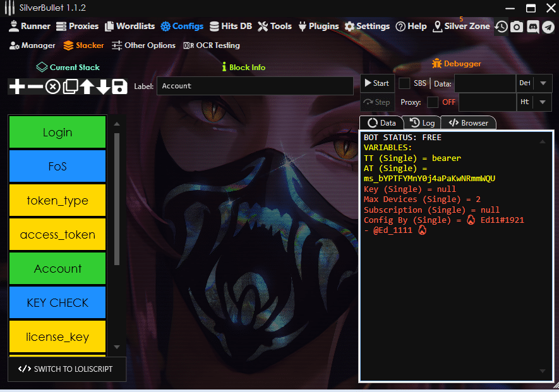Select the token_type block
The height and width of the screenshot is (392, 559).
coord(57,200)
